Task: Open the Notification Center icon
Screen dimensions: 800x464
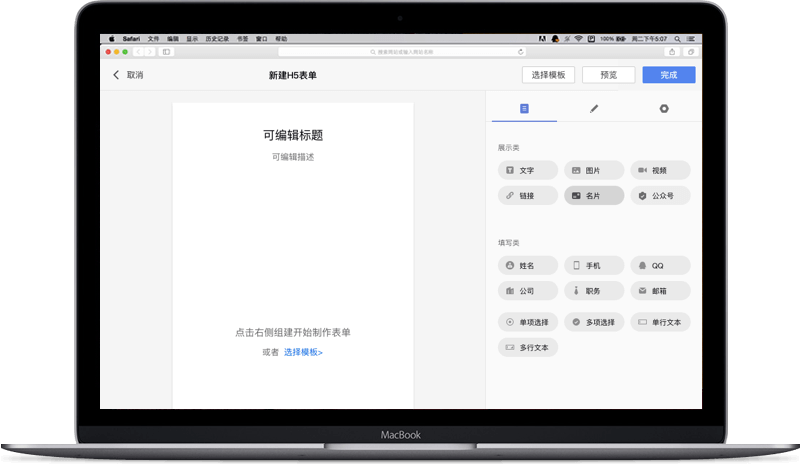Action: [691, 39]
